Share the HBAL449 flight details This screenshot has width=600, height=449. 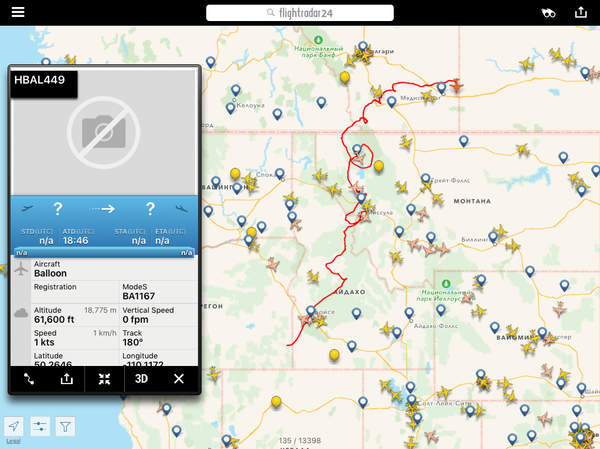[x=67, y=379]
